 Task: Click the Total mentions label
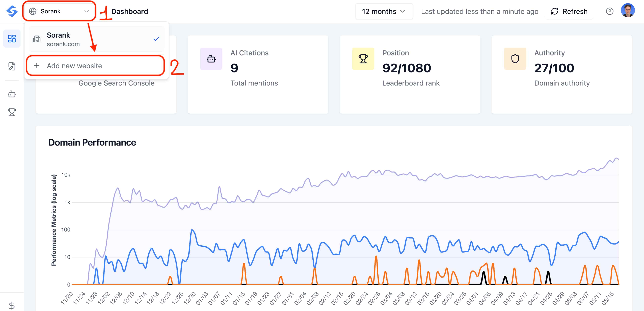pos(254,83)
